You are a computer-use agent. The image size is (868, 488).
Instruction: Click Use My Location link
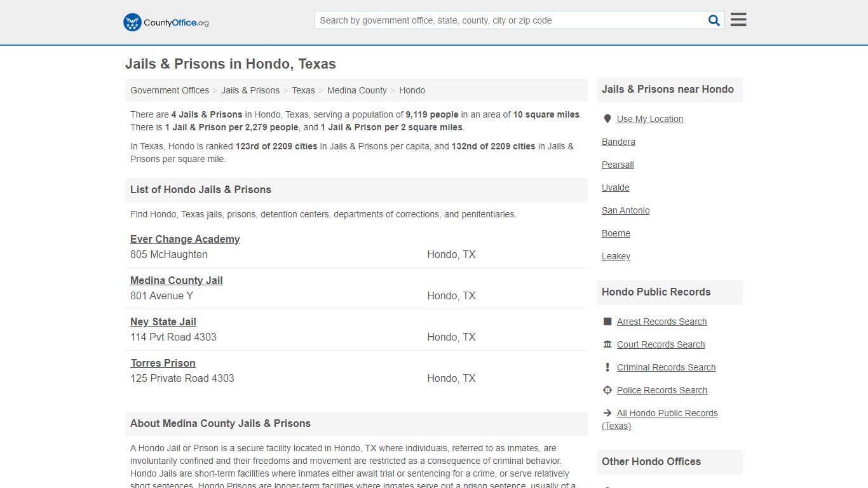[x=650, y=119]
